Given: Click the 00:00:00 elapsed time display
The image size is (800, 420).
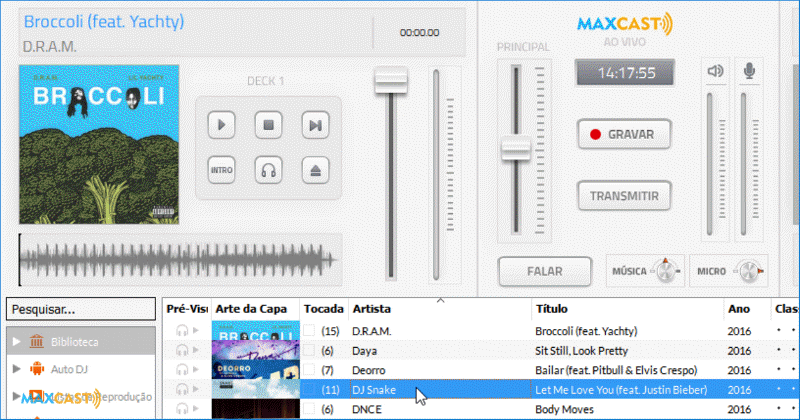Looking at the screenshot, I should pos(419,33).
